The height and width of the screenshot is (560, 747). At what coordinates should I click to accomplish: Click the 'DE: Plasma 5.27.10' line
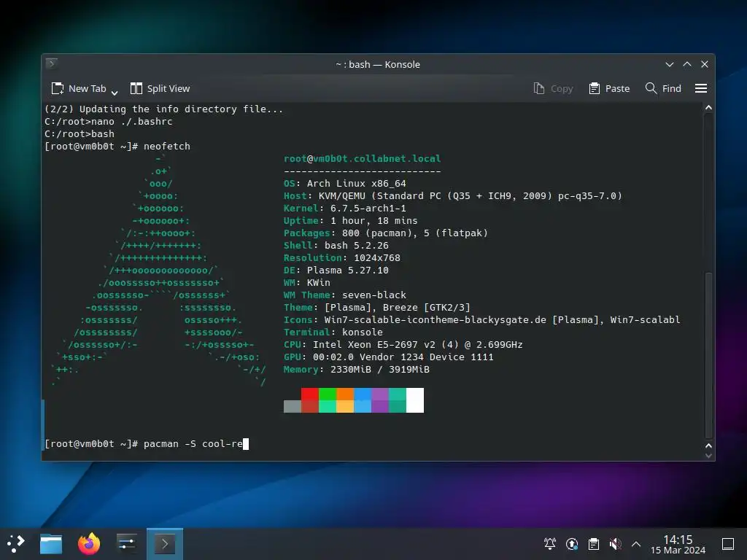[x=336, y=270]
